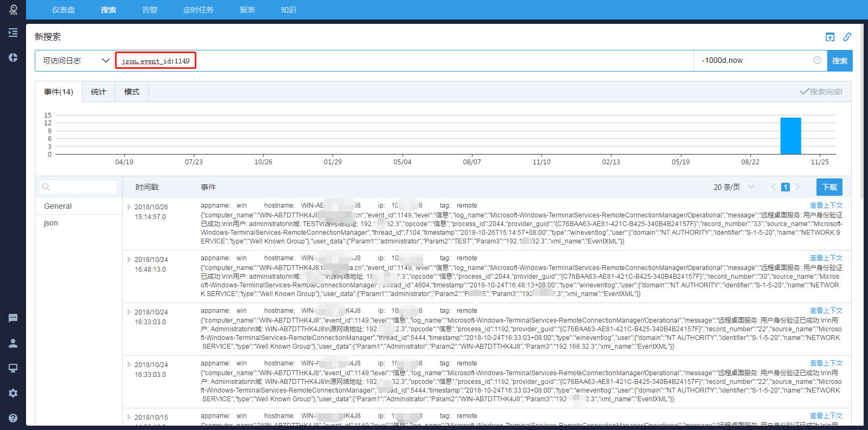Open the settings gear icon in sidebar
The height and width of the screenshot is (430, 868).
[13, 393]
